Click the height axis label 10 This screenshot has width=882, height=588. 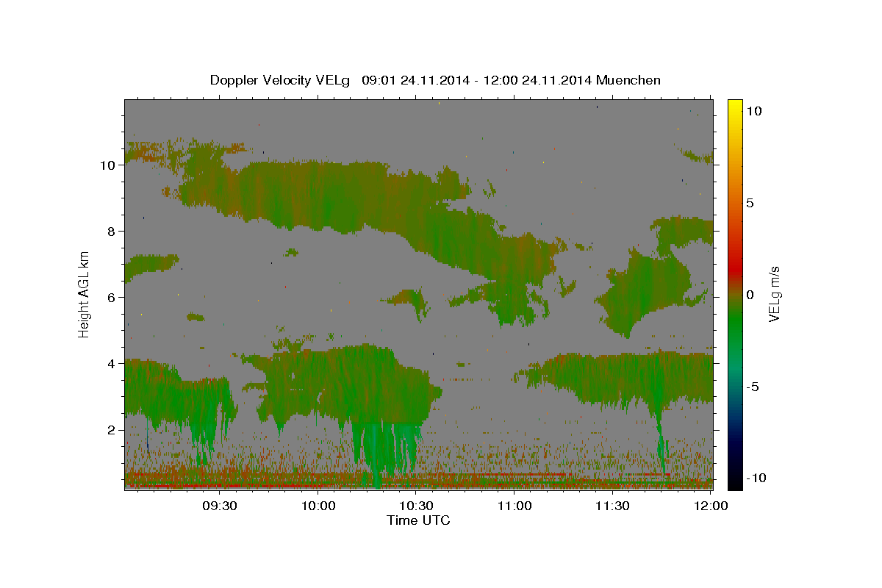coord(107,165)
